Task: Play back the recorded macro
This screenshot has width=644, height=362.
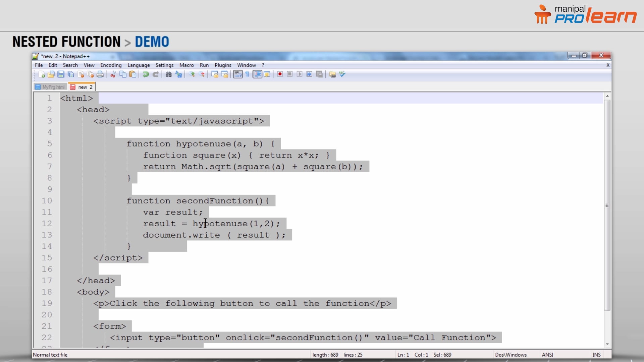Action: [300, 74]
